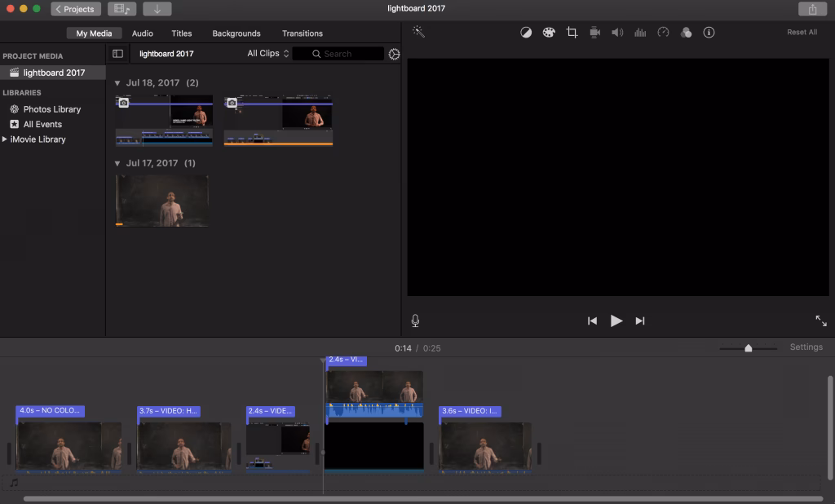This screenshot has width=835, height=504.
Task: Open the Color Balance controls
Action: (x=526, y=31)
